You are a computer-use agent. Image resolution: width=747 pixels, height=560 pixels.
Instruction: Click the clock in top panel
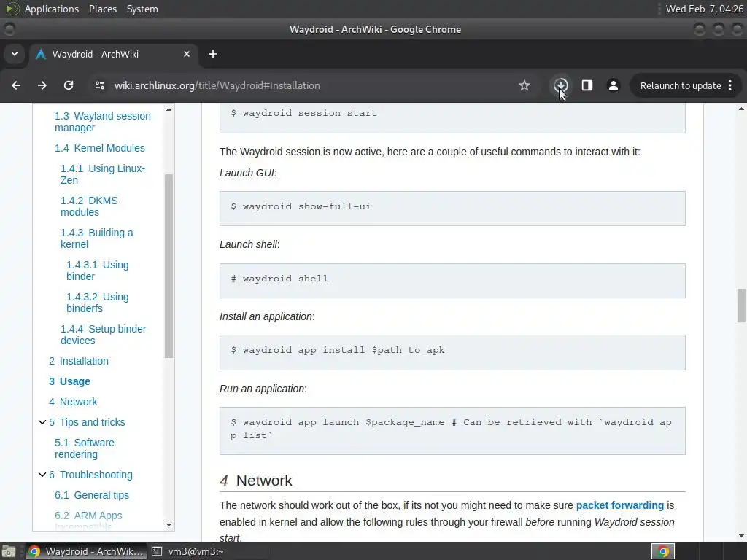click(704, 9)
